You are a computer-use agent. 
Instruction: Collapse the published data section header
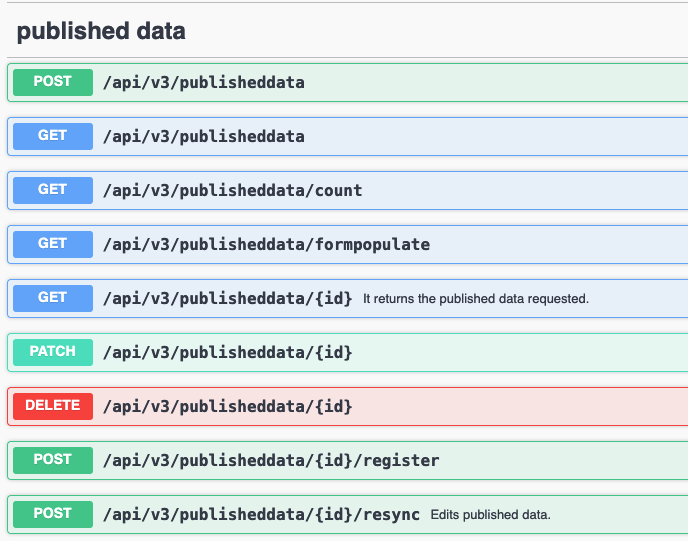pyautogui.click(x=101, y=31)
